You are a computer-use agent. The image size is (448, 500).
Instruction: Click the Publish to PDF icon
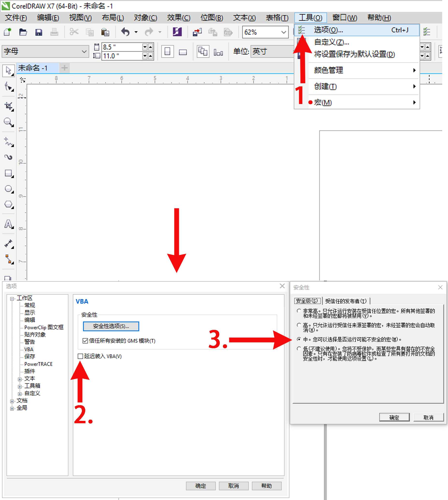point(228,32)
